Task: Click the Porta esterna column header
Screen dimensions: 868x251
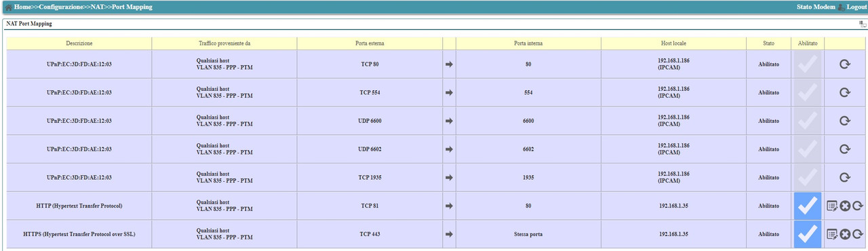Action: pos(370,43)
